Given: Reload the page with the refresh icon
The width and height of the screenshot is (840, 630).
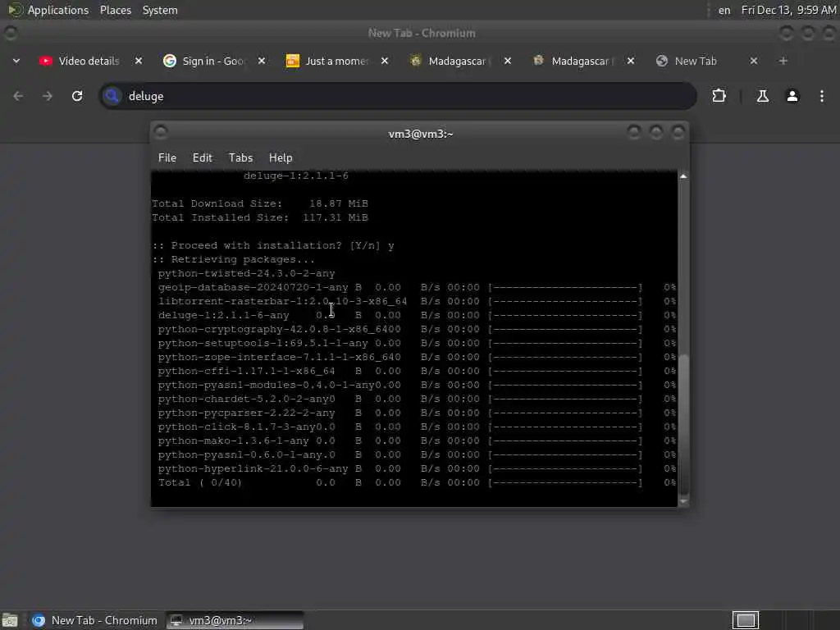Looking at the screenshot, I should (77, 96).
